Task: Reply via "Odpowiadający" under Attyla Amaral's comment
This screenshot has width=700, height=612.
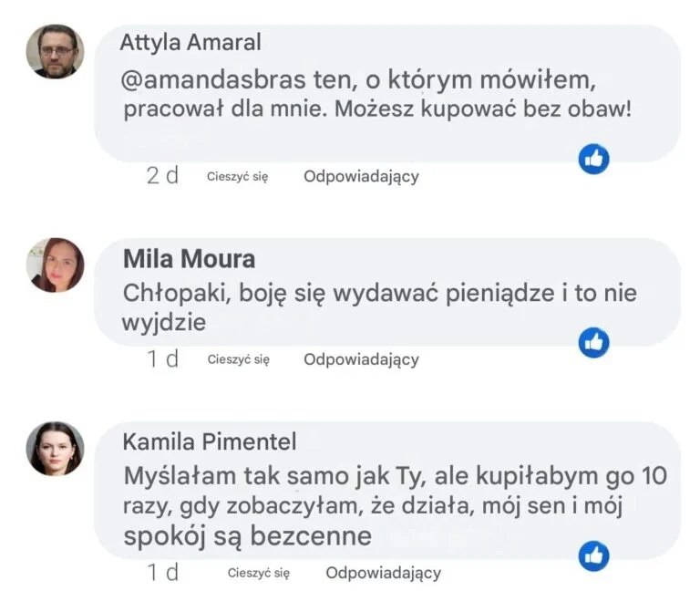Action: pyautogui.click(x=361, y=176)
